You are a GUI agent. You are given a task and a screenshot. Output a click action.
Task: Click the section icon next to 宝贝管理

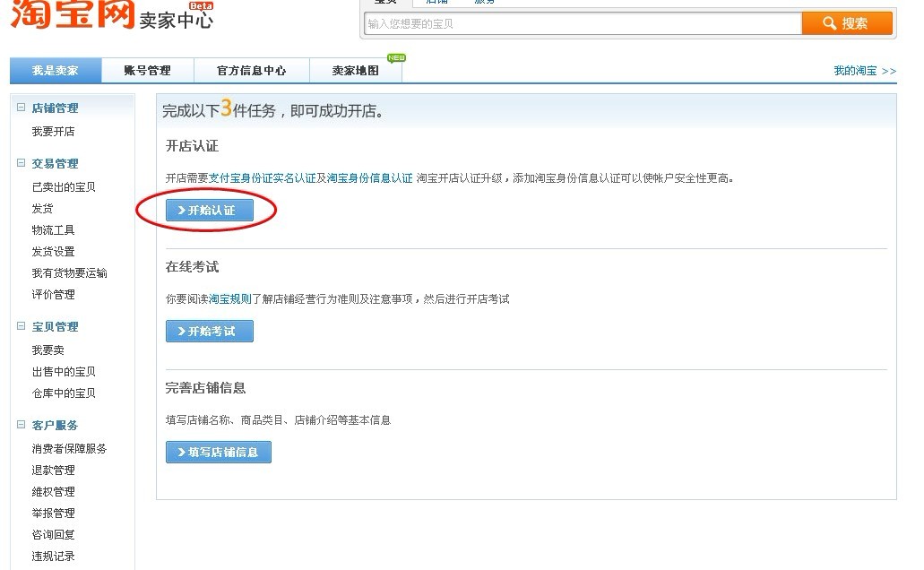click(20, 326)
